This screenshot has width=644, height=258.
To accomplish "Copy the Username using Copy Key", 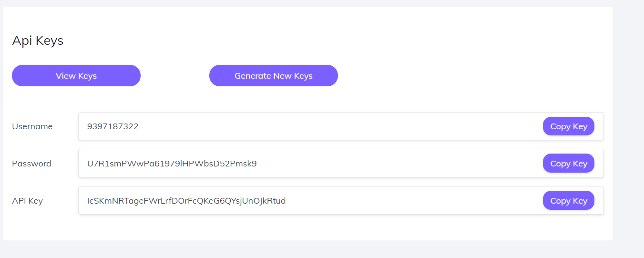I will click(x=568, y=126).
